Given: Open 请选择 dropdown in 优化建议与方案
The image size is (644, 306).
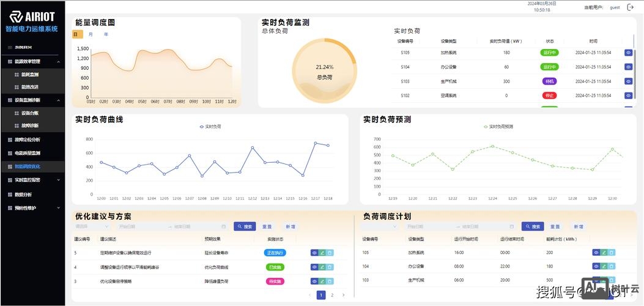Looking at the screenshot, I should 91,226.
